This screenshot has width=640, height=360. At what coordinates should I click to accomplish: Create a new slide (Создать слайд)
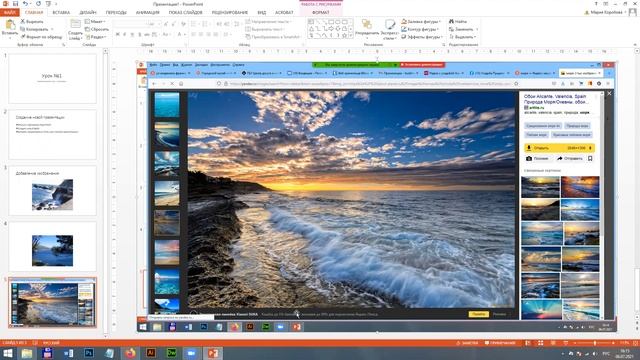click(75, 29)
